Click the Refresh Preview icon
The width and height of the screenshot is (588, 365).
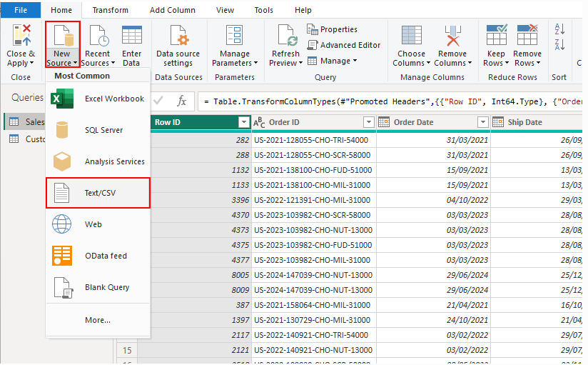pos(288,35)
